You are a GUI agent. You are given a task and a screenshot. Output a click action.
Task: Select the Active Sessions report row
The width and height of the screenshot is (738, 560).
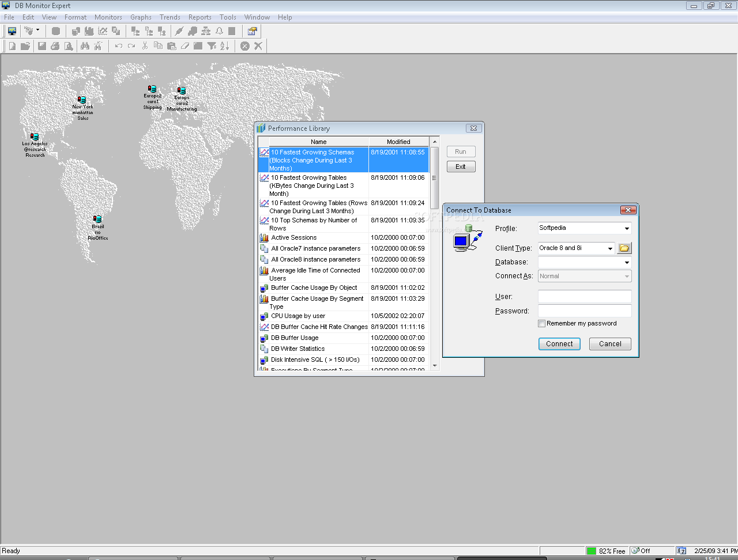293,237
